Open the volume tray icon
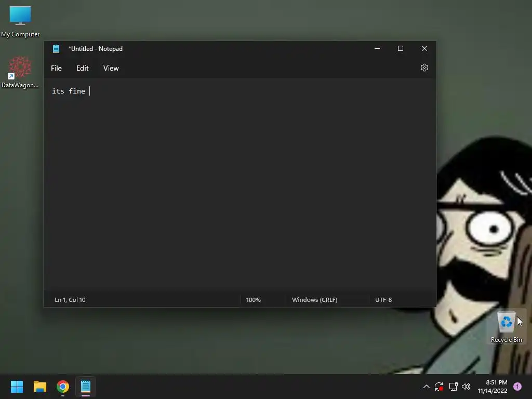This screenshot has height=399, width=532. [466, 387]
